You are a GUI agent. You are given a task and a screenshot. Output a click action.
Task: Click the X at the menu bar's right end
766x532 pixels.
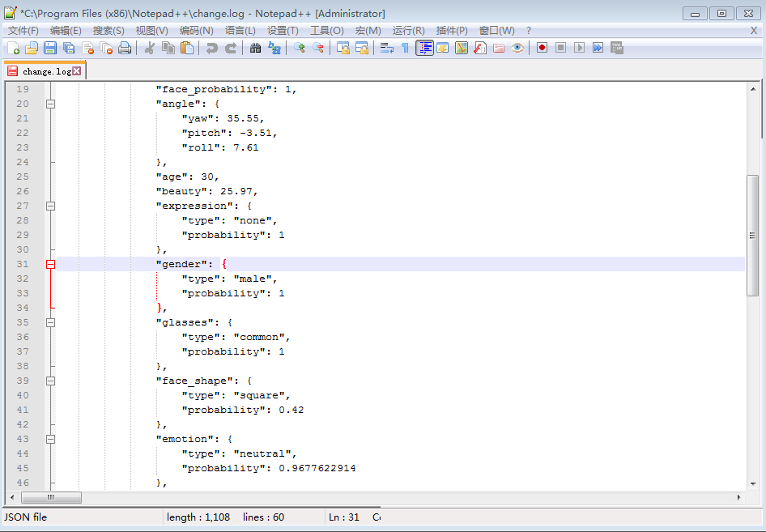(754, 31)
